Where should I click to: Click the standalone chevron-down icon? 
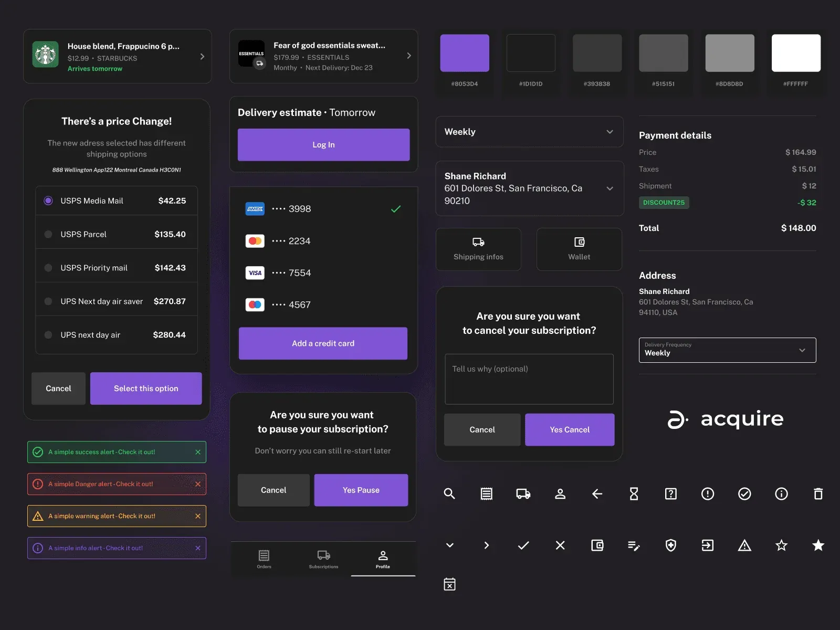tap(449, 545)
